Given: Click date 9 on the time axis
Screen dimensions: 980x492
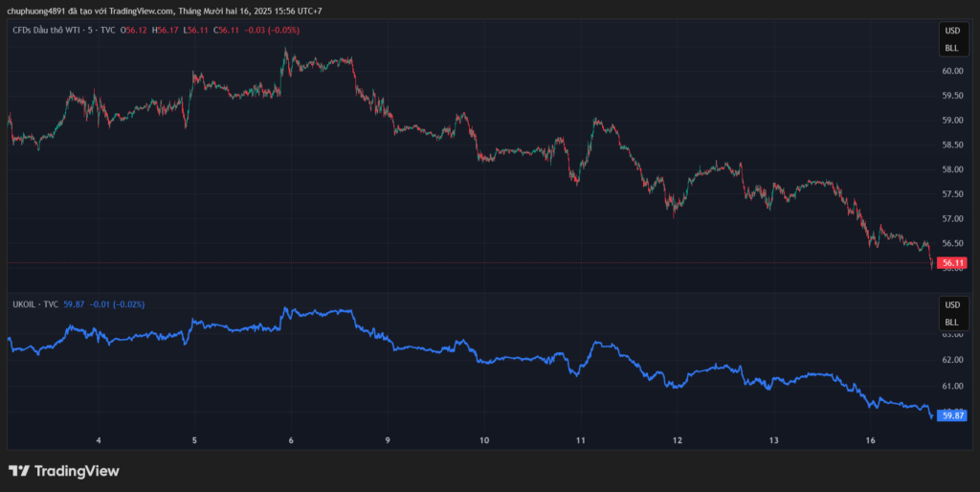Looking at the screenshot, I should tap(388, 440).
